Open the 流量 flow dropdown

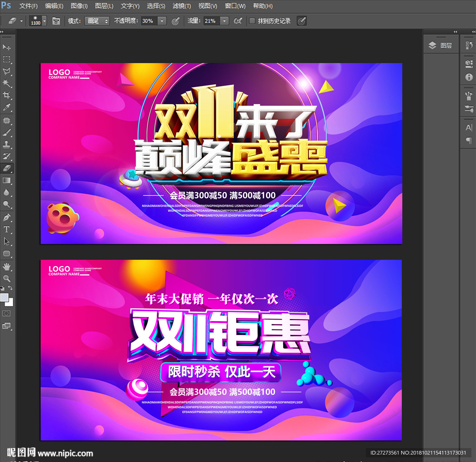pyautogui.click(x=224, y=20)
